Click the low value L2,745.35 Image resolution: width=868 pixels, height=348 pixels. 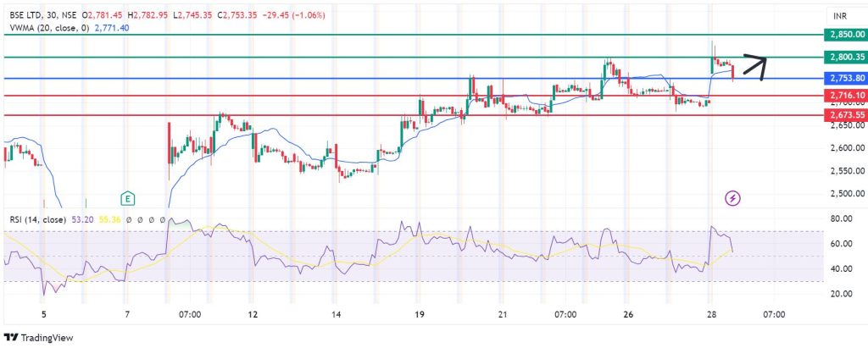(x=193, y=16)
